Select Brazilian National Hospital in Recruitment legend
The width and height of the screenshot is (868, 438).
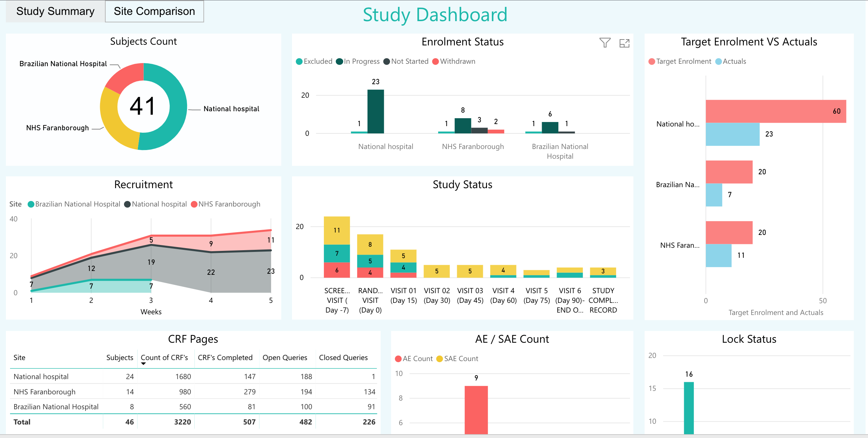click(74, 204)
